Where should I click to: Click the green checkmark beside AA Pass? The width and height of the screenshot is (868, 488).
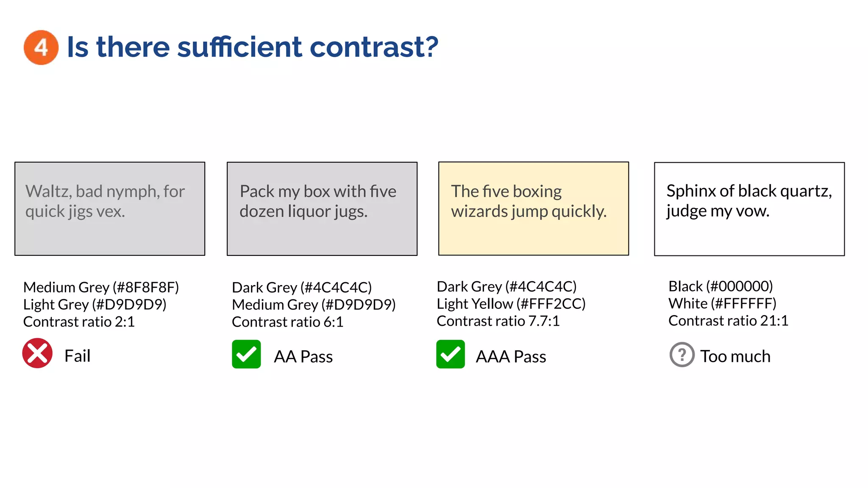pyautogui.click(x=246, y=354)
